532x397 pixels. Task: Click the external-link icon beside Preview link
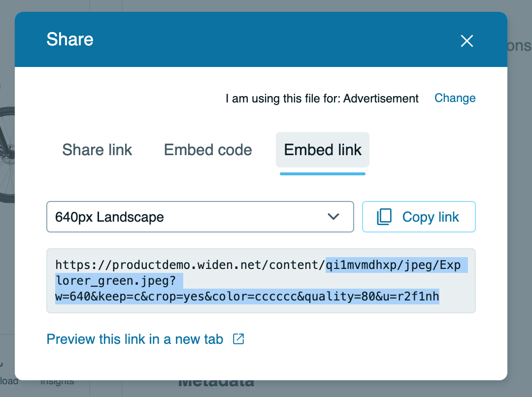(x=238, y=339)
